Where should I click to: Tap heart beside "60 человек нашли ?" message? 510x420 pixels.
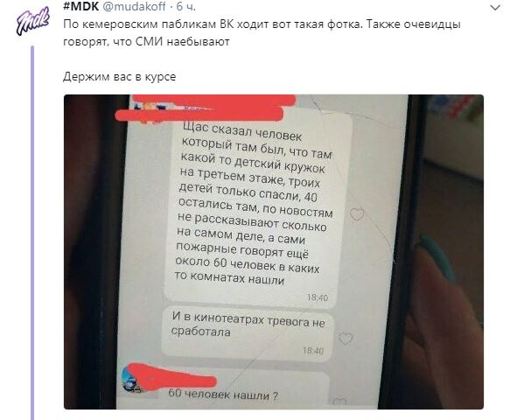click(x=339, y=402)
